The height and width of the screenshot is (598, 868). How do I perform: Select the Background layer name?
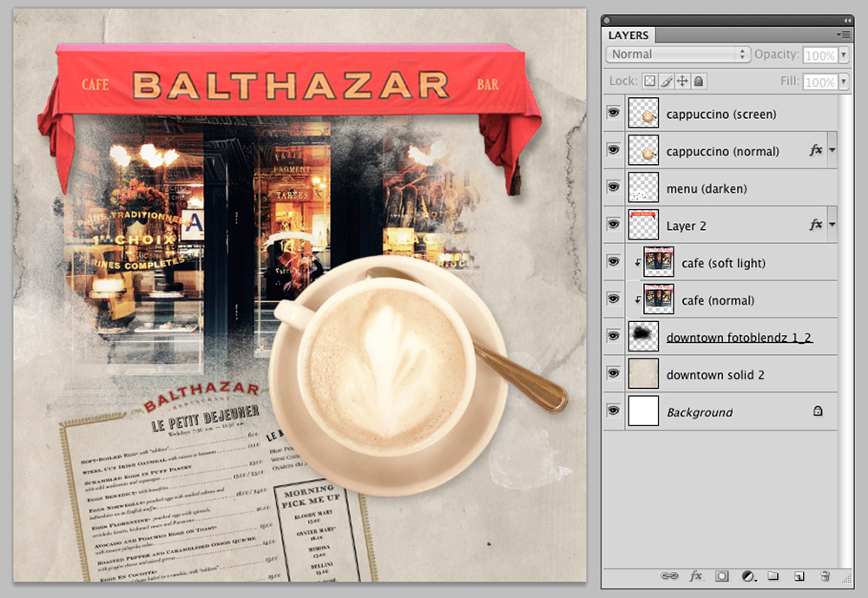(699, 412)
